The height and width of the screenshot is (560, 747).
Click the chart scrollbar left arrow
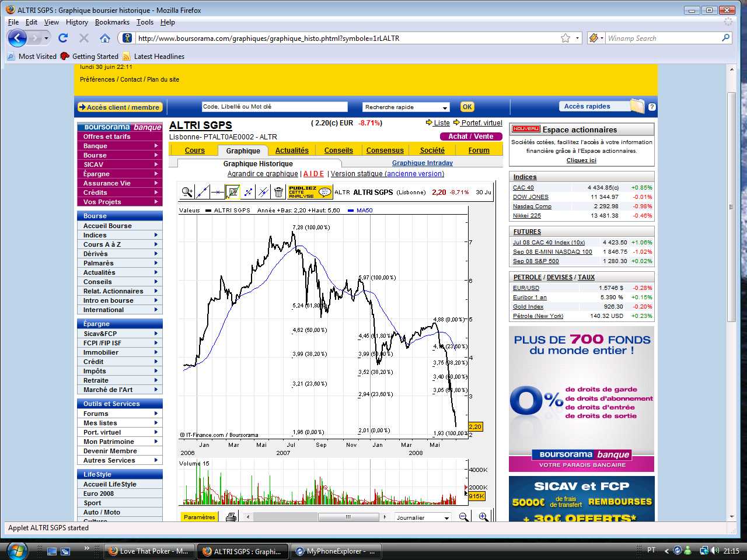[247, 517]
